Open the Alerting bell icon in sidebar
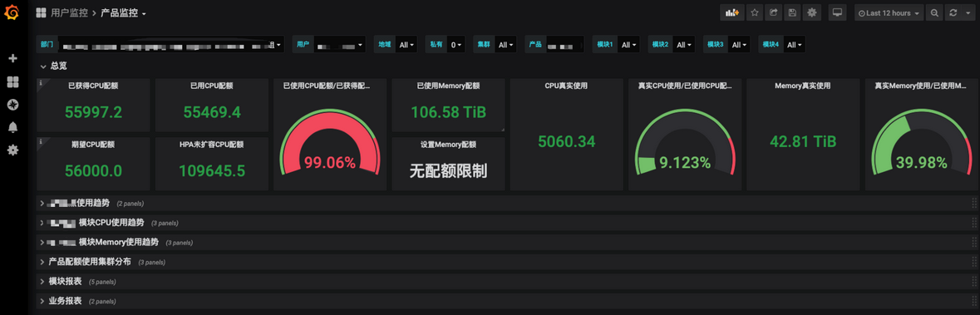This screenshot has height=315, width=980. 12,127
